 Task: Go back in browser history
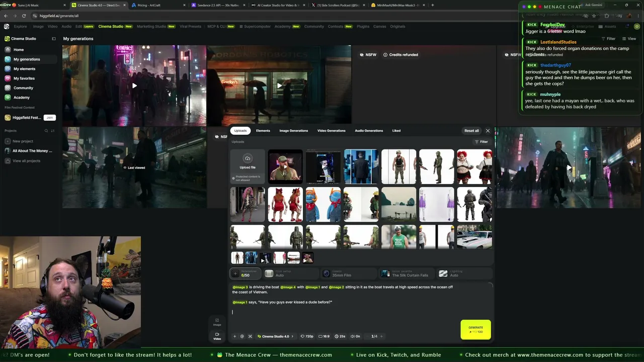click(x=6, y=16)
